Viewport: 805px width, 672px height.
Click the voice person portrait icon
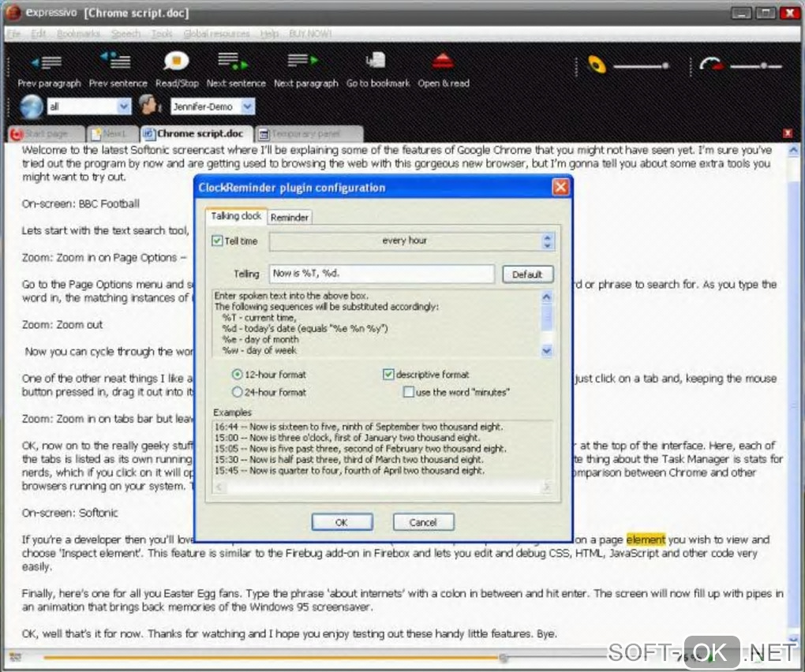click(149, 105)
